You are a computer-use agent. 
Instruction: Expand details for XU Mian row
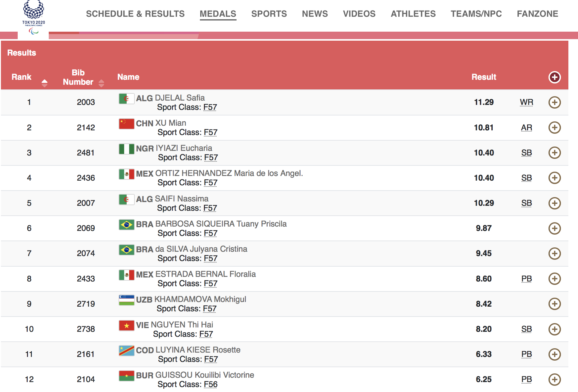pyautogui.click(x=554, y=128)
